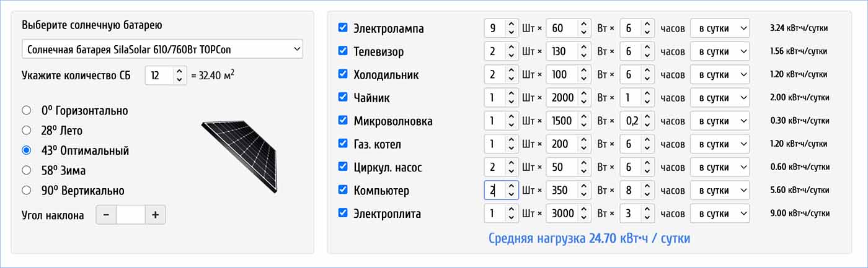
Task: Expand the Газ. котел period dropdown
Action: click(719, 144)
